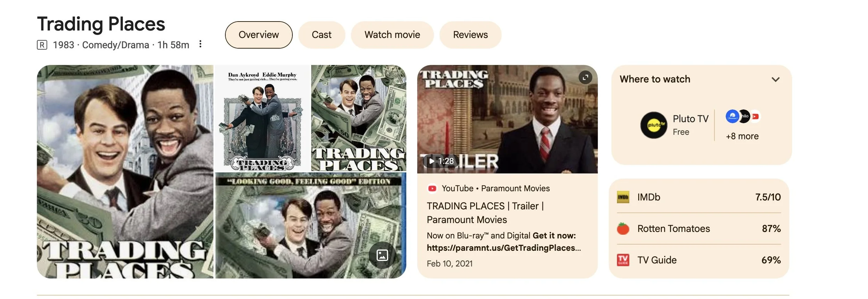868x299 pixels.
Task: Open TV Guide 69% rating
Action: pos(699,260)
